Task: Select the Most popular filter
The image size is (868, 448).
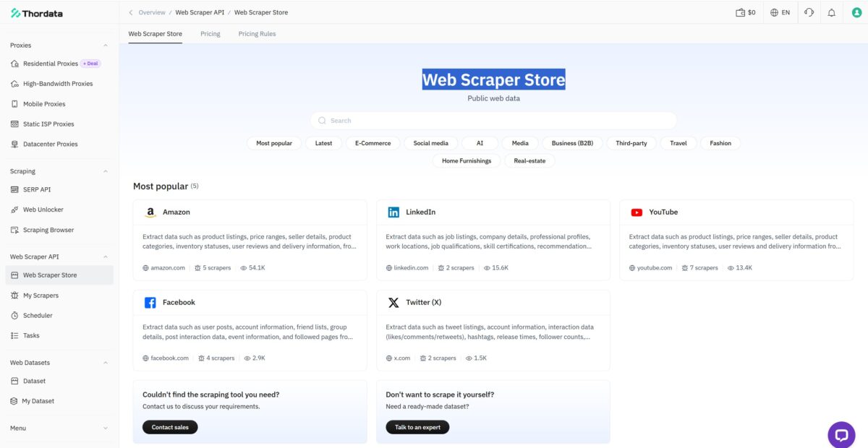Action: (x=274, y=143)
